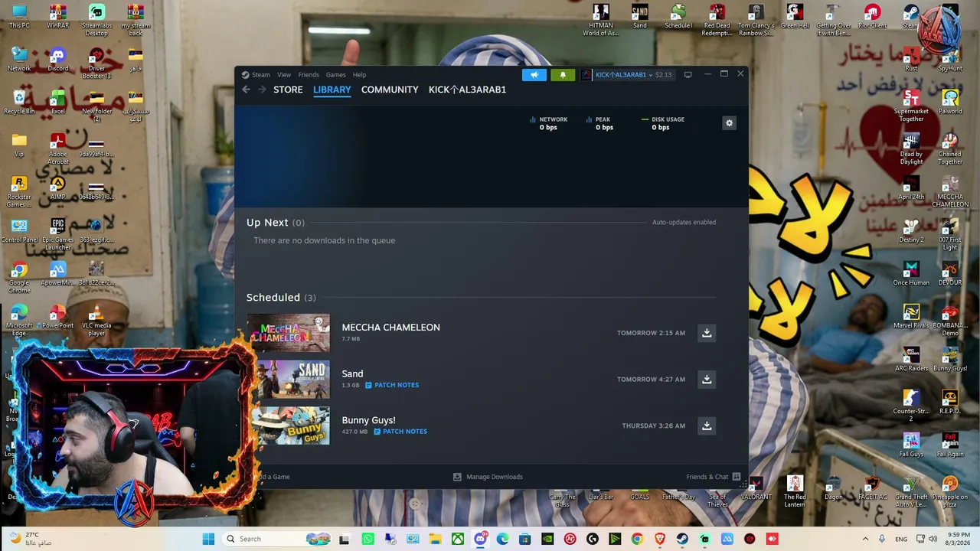Start the Sand update download now
The height and width of the screenshot is (551, 980).
pyautogui.click(x=707, y=380)
